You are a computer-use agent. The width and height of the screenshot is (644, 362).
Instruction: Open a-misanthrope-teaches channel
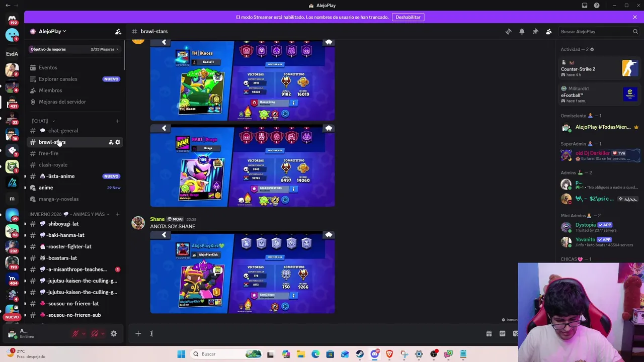tap(74, 269)
